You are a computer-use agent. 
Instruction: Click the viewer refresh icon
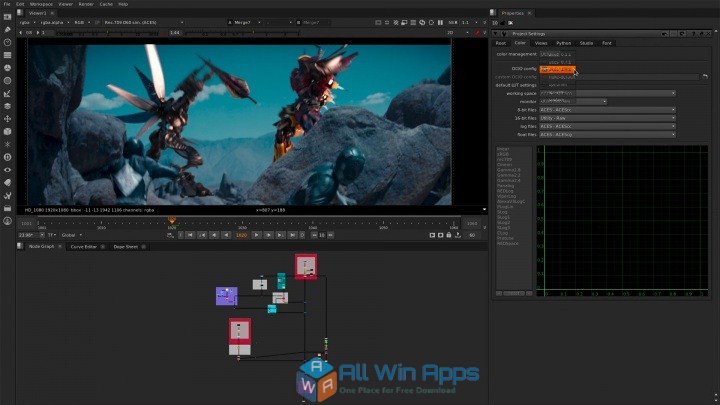431,22
